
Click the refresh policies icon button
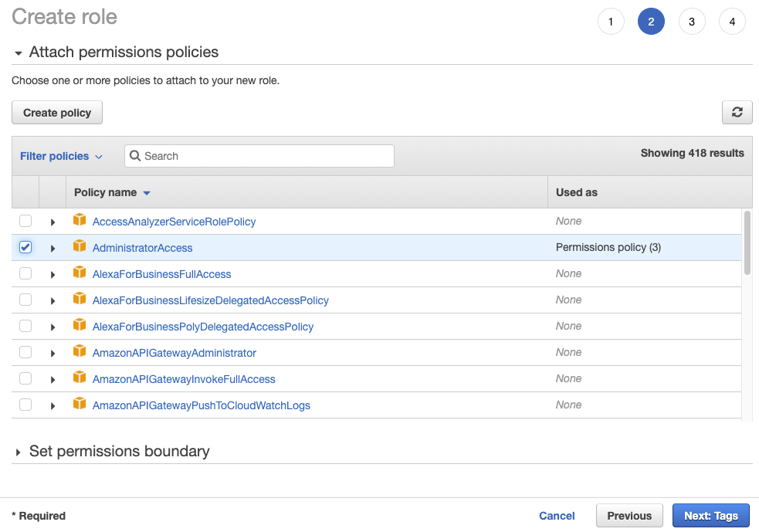pyautogui.click(x=737, y=112)
